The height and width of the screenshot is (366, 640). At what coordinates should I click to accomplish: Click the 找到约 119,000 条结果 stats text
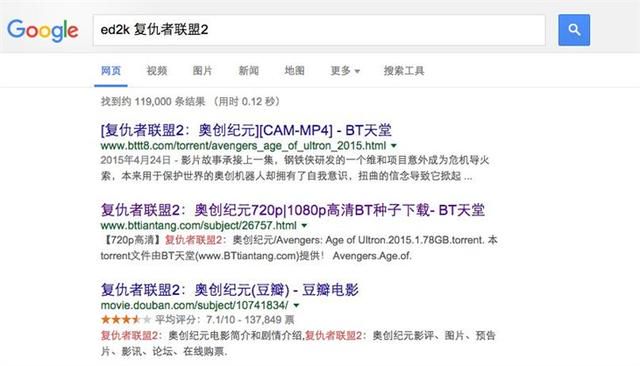153,101
